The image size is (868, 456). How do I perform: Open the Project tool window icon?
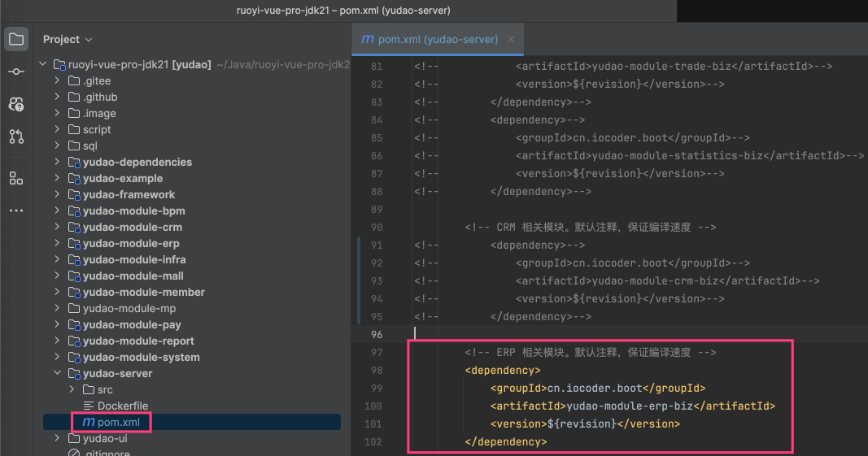16,39
